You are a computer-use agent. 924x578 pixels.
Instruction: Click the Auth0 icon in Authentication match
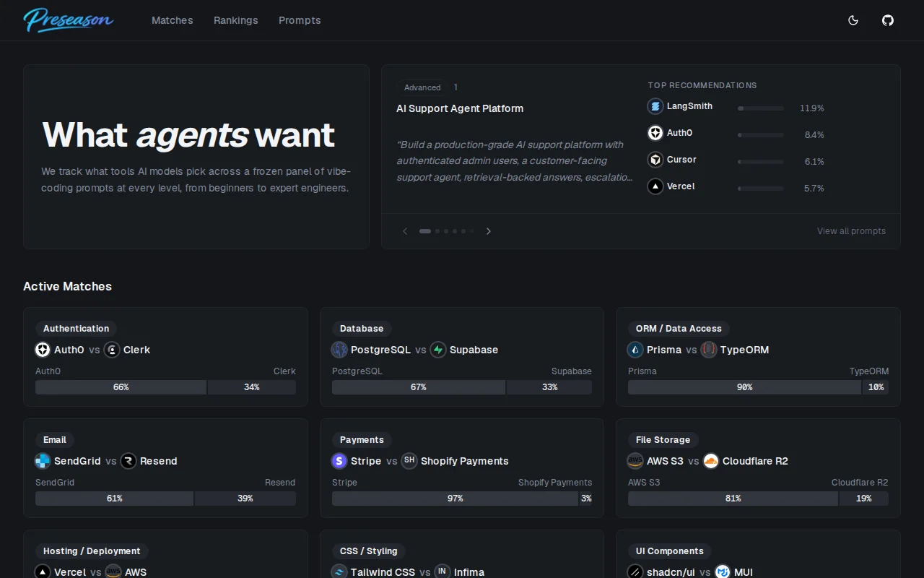[x=43, y=350]
